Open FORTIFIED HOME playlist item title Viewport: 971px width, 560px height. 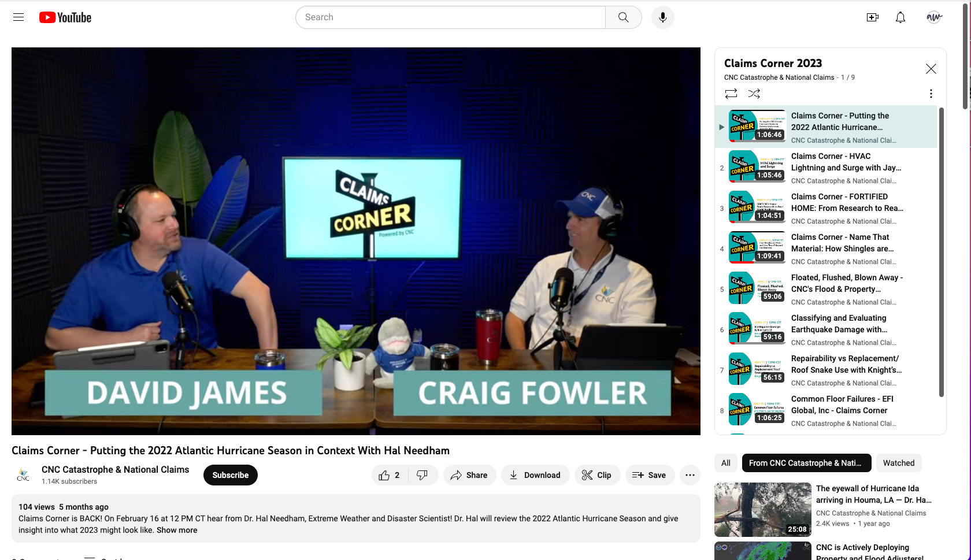pos(847,202)
